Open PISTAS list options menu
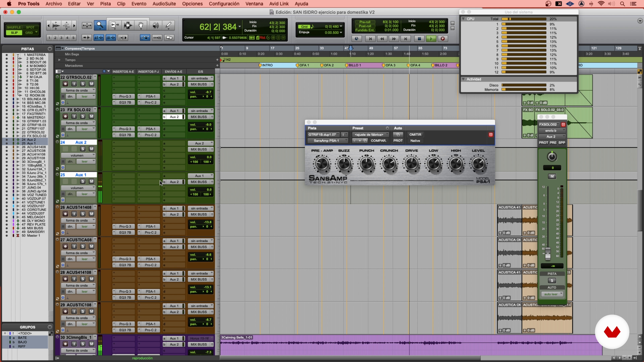 pos(50,49)
